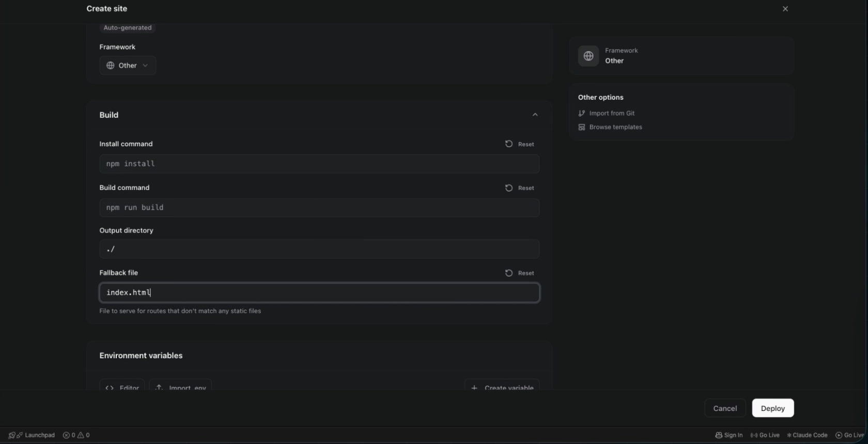Click the Build command input field
This screenshot has width=868, height=444.
click(x=319, y=208)
